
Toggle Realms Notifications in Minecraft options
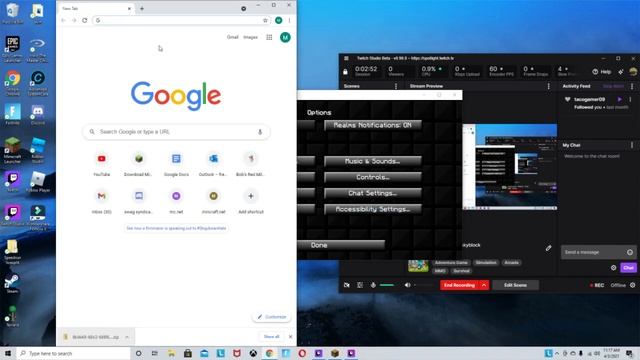click(x=373, y=125)
